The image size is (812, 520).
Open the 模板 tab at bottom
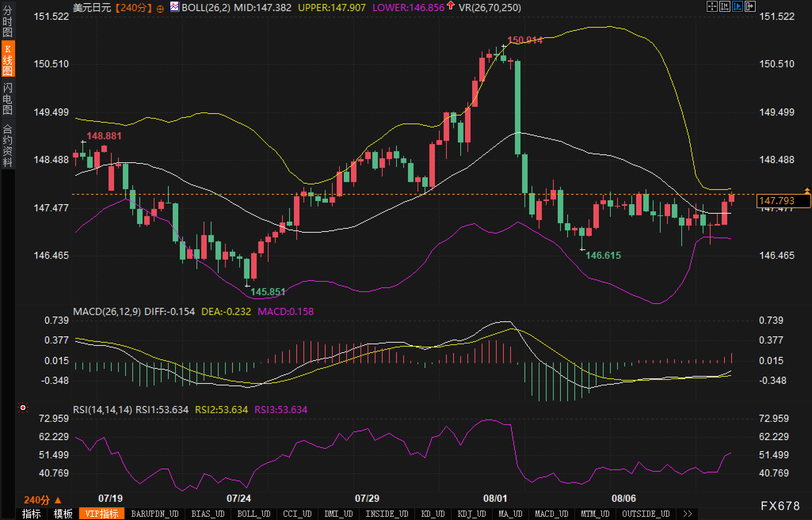(63, 514)
